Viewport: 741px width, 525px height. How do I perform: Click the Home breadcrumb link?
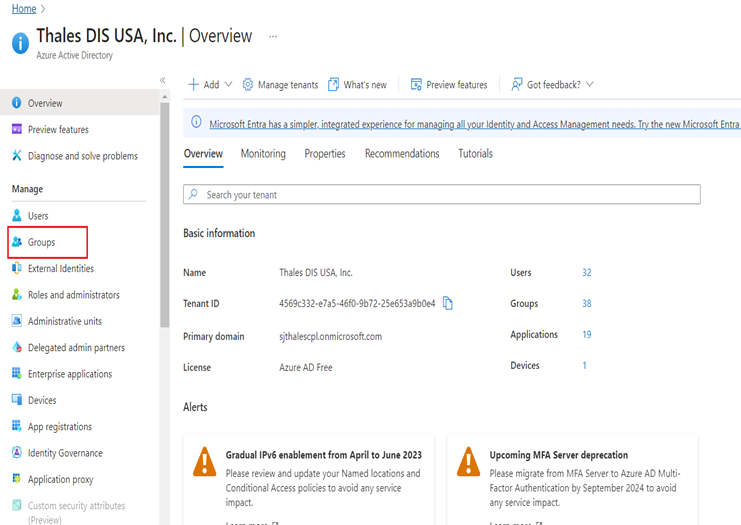click(23, 9)
